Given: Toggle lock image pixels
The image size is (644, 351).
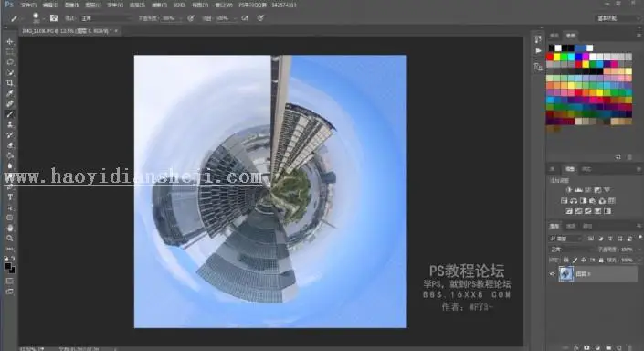Looking at the screenshot, I should pyautogui.click(x=575, y=260).
